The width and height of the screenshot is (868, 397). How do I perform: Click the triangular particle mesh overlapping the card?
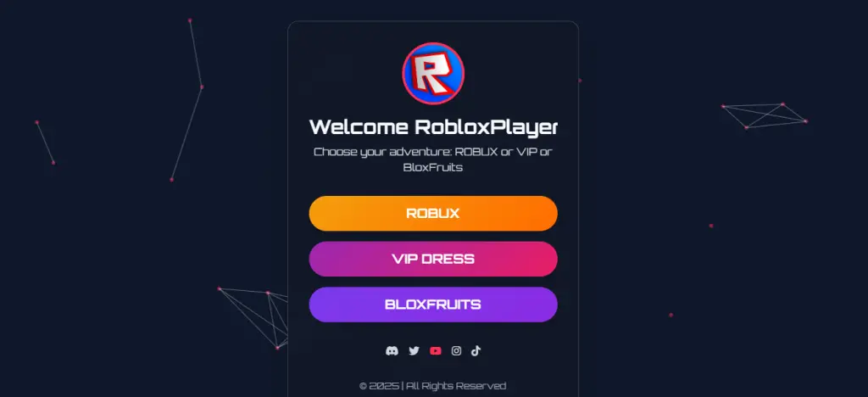253,318
